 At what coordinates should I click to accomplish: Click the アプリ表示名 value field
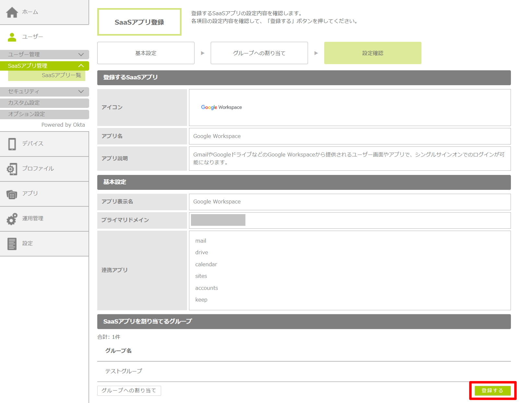point(350,202)
